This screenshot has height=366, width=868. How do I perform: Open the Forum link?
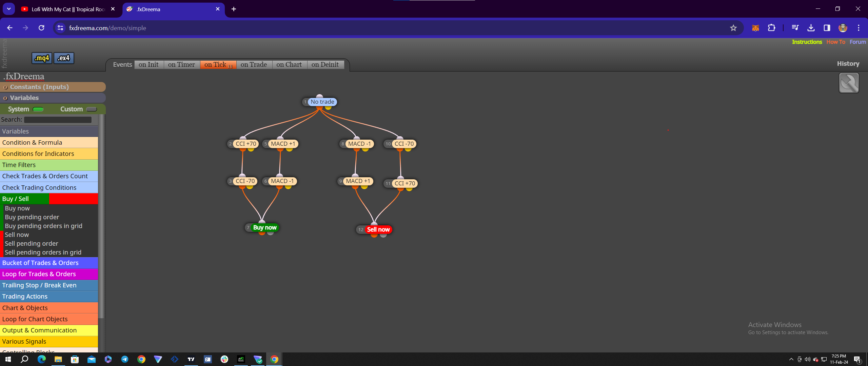(857, 42)
